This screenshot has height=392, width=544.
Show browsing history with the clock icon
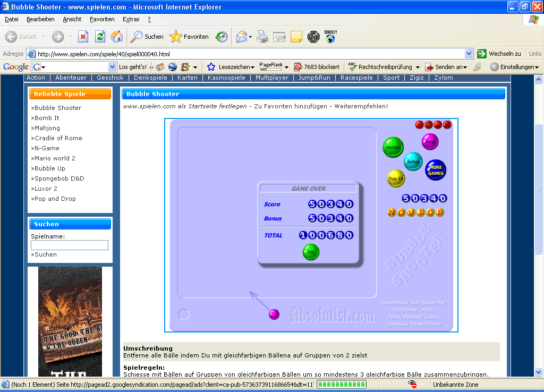tap(222, 37)
